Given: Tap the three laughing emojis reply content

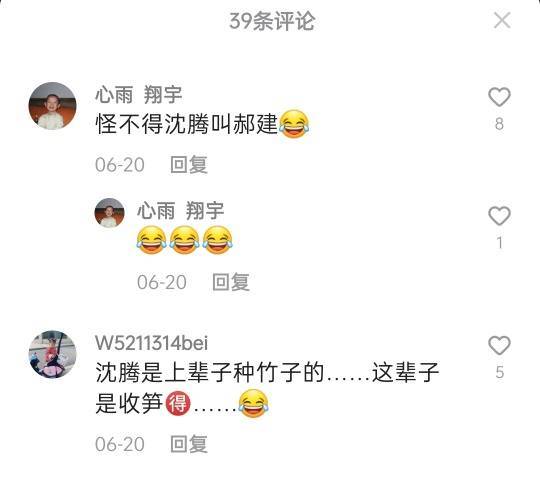Looking at the screenshot, I should pos(185,240).
